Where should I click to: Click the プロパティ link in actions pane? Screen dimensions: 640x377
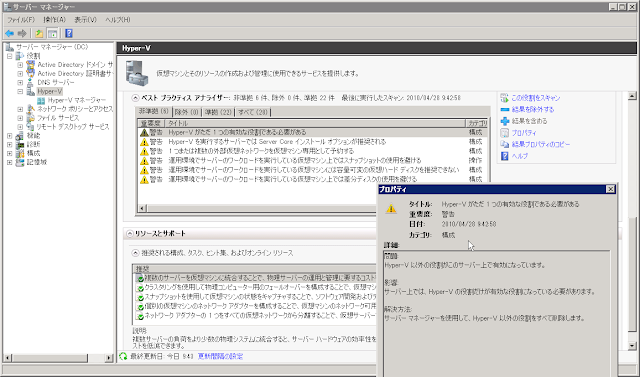pos(524,133)
